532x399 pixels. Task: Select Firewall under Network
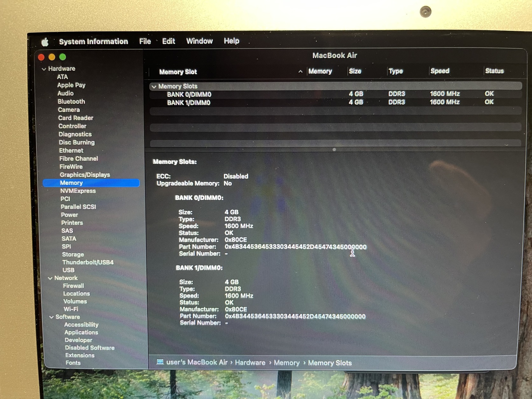tap(73, 286)
